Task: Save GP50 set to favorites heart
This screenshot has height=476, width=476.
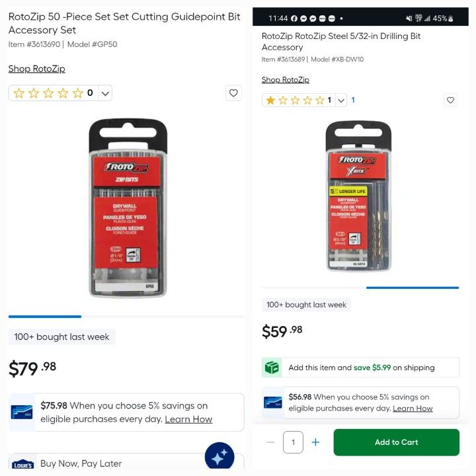Action: tap(233, 93)
